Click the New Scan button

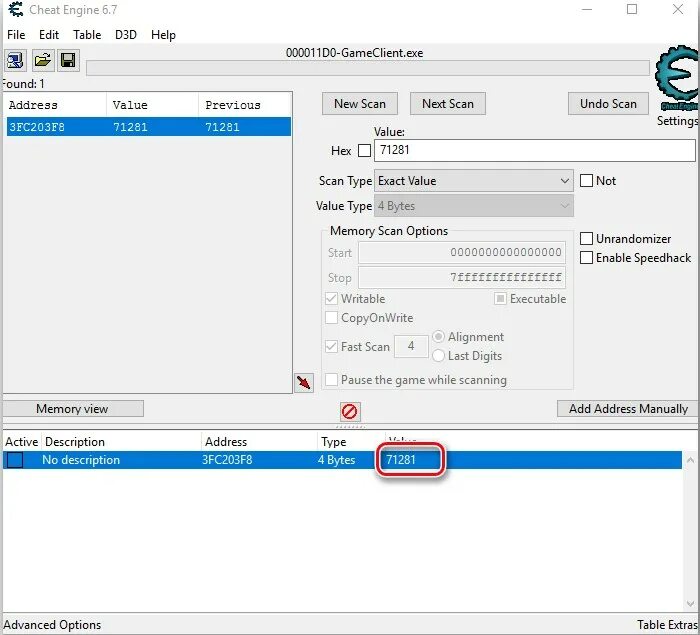pyautogui.click(x=360, y=104)
